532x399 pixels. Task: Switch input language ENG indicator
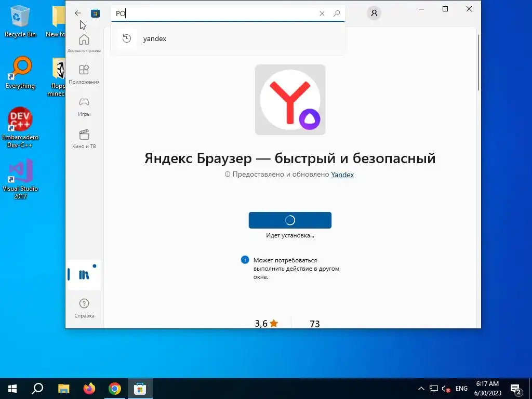click(x=461, y=389)
